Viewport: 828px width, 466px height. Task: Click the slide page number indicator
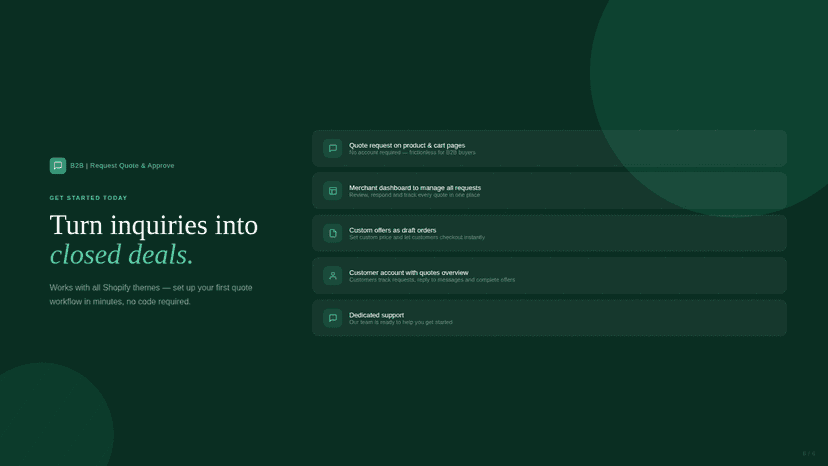(808, 454)
